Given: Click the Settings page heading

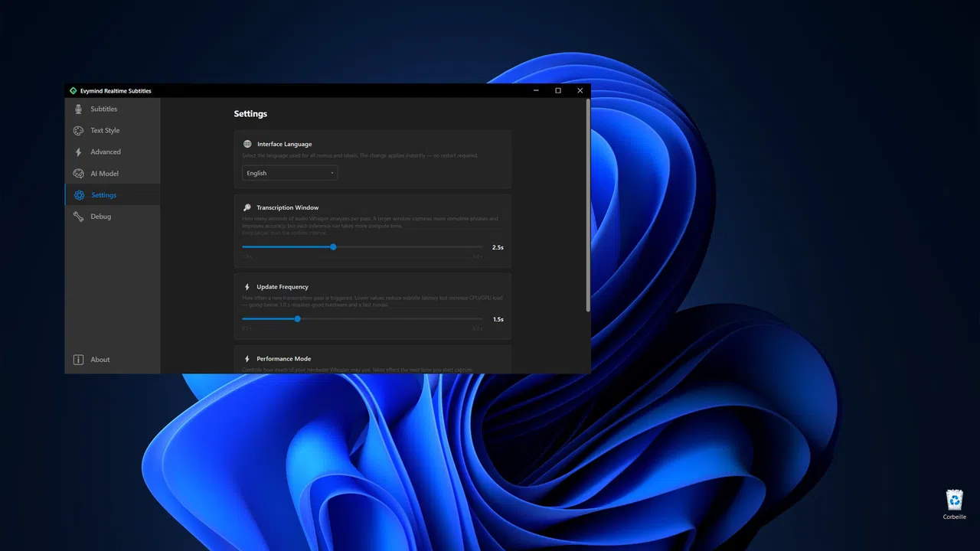Looking at the screenshot, I should pyautogui.click(x=250, y=113).
